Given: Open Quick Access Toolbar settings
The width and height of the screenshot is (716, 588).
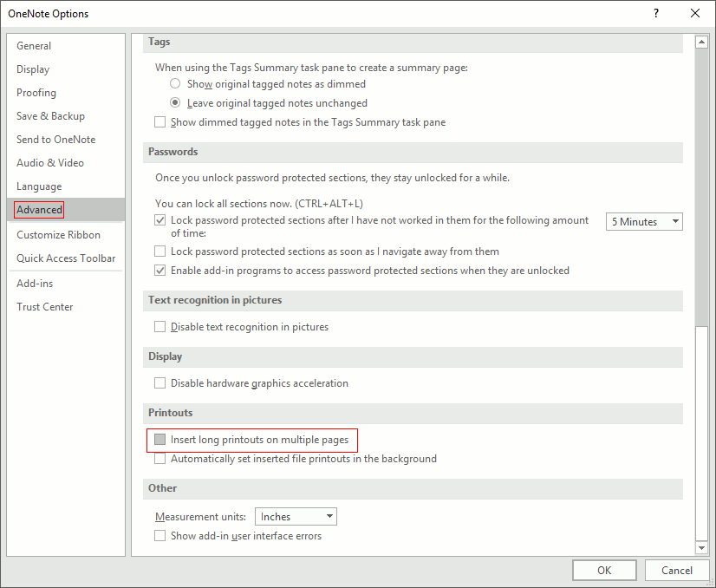Looking at the screenshot, I should (66, 258).
